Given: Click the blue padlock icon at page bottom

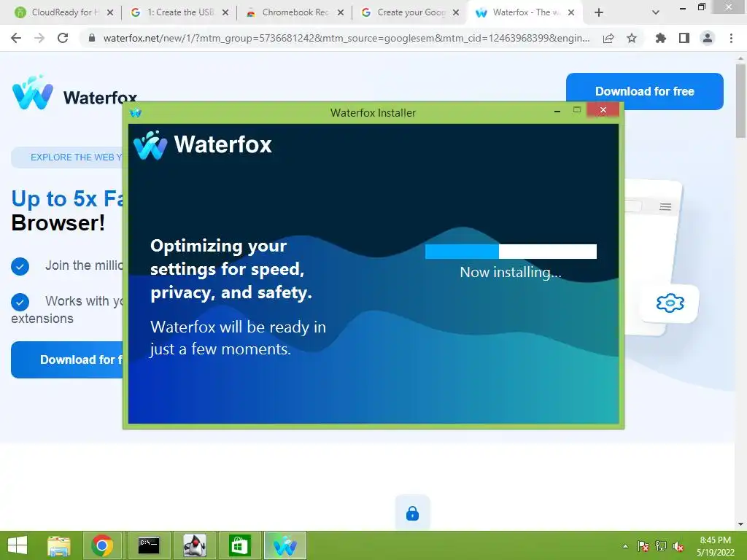Looking at the screenshot, I should pos(413,513).
